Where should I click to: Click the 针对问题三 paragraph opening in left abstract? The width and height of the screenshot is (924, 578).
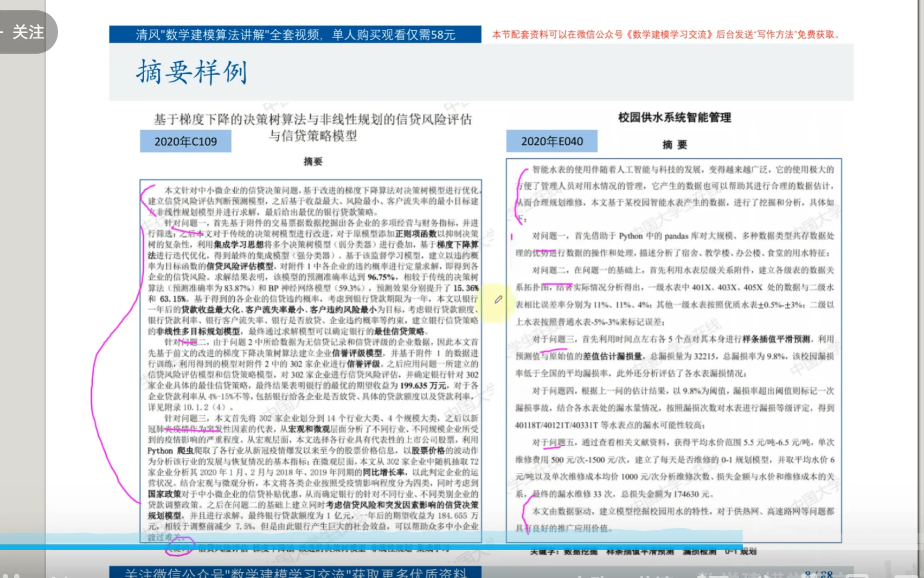186,418
